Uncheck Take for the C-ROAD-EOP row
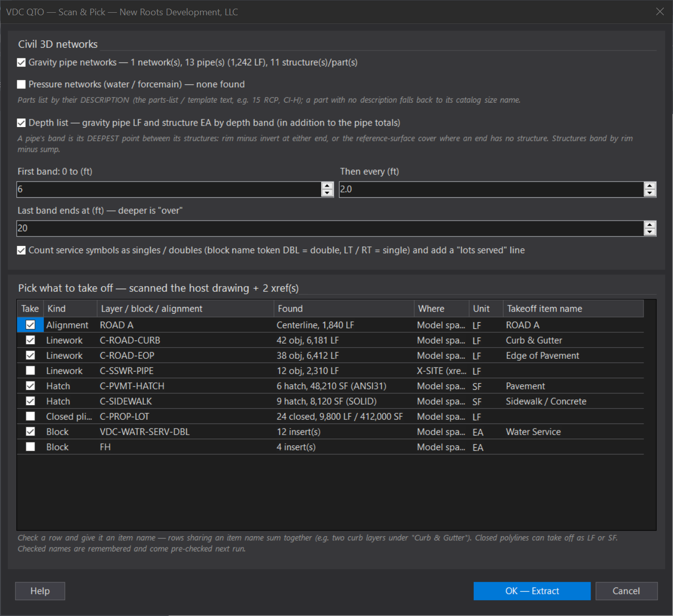673x616 pixels. [x=30, y=355]
